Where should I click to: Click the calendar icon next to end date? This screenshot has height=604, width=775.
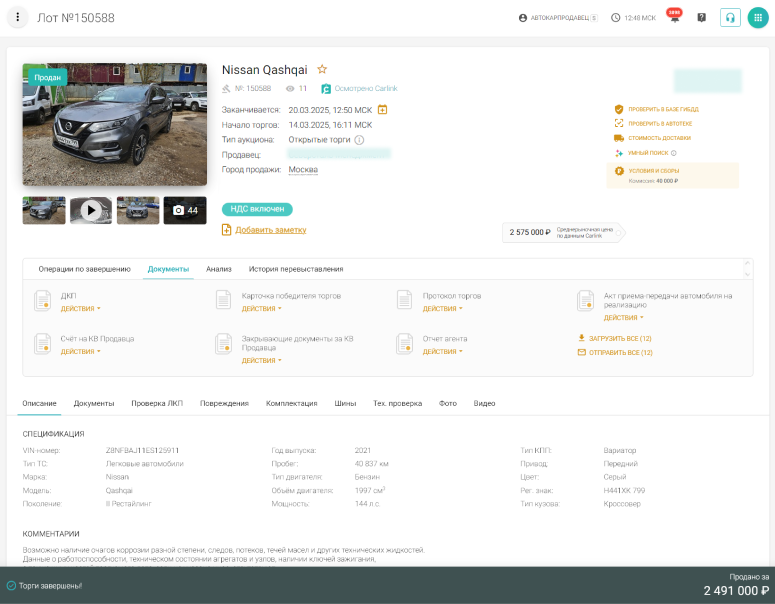pos(382,109)
